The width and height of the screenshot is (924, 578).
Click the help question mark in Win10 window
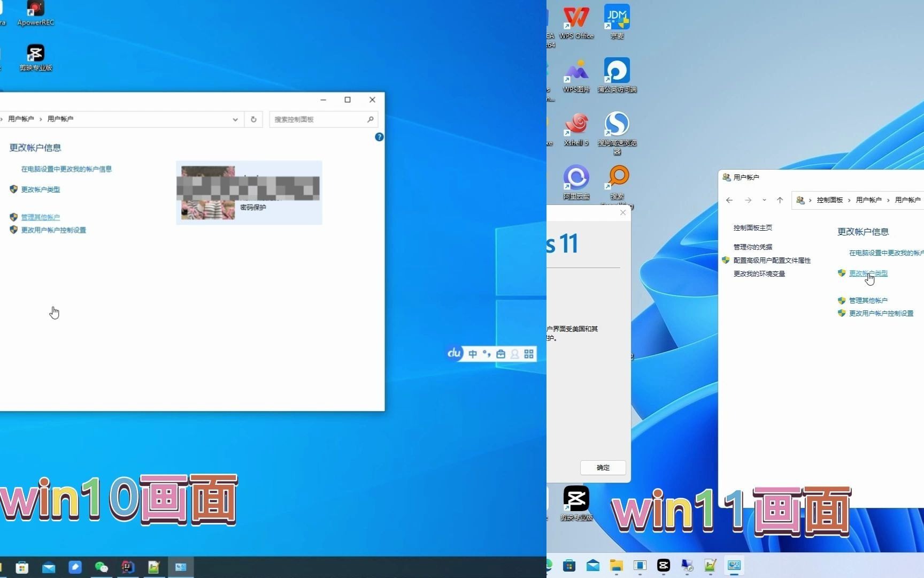pyautogui.click(x=379, y=137)
